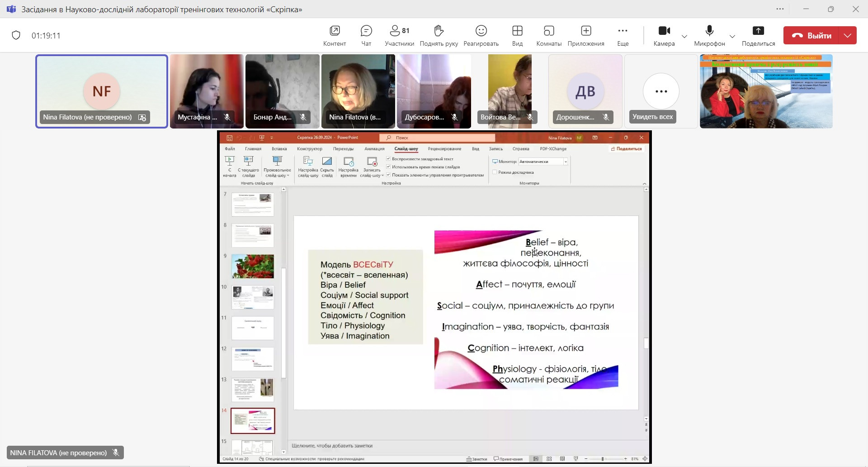Switch to normal view icon in PowerPoint status bar
Image resolution: width=868 pixels, height=467 pixels.
pos(536,459)
